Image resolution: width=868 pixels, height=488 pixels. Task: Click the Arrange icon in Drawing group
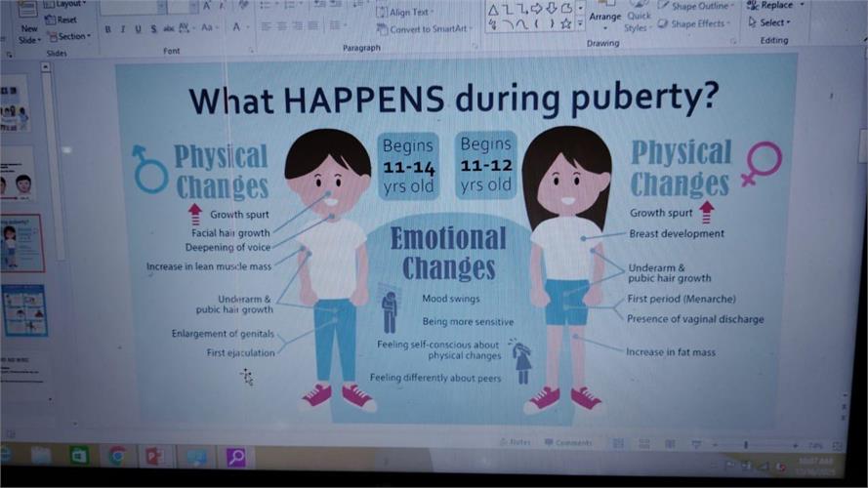(605, 17)
